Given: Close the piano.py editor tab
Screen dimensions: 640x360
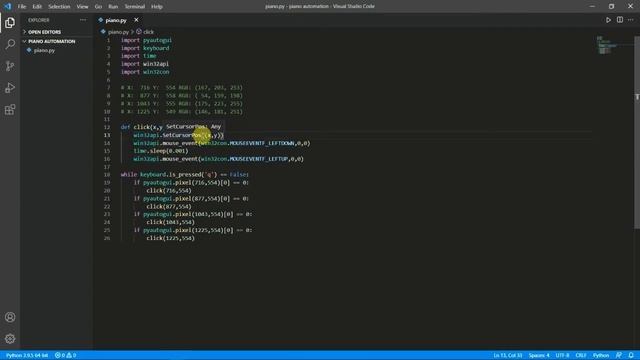Looking at the screenshot, I should [x=136, y=20].
